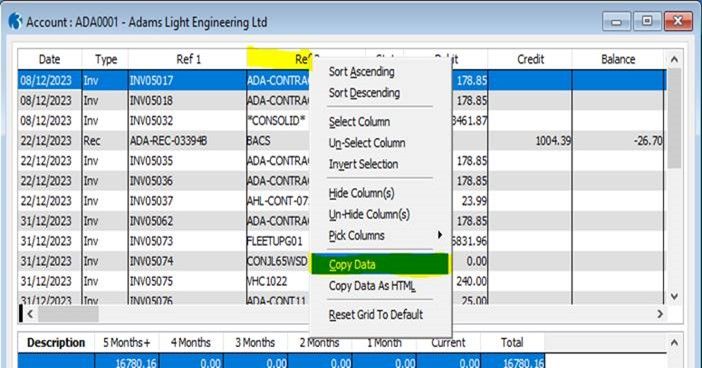Image resolution: width=702 pixels, height=368 pixels.
Task: Click the transaction grid scroll down arrow
Action: coord(674,296)
